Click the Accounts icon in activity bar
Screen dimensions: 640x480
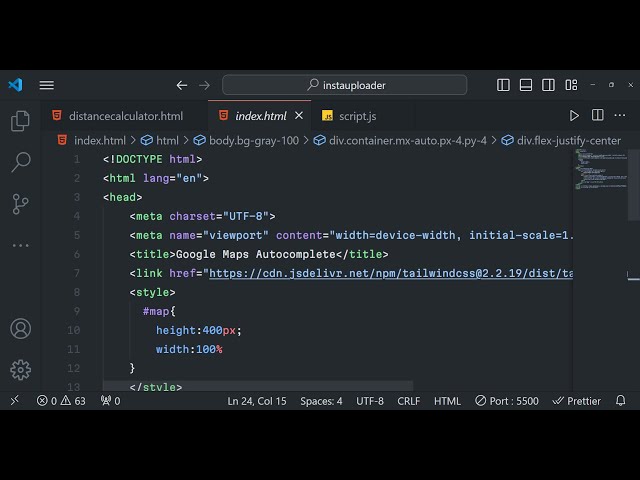point(20,328)
